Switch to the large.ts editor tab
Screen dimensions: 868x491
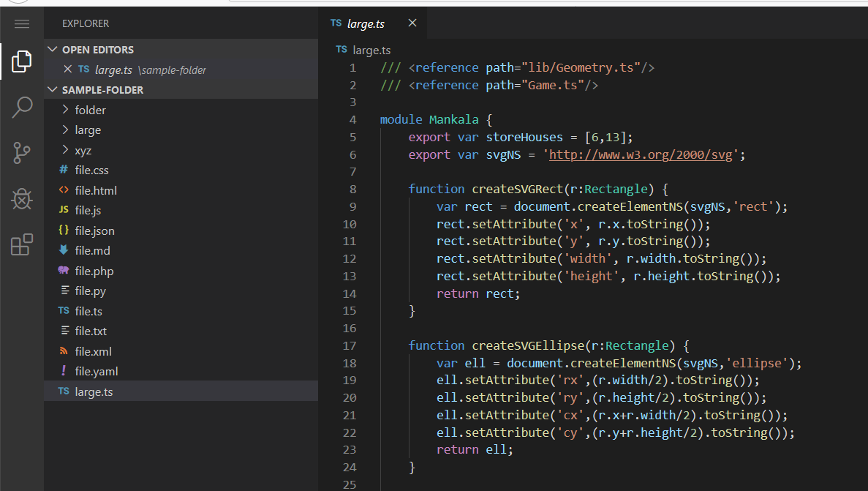[x=366, y=23]
